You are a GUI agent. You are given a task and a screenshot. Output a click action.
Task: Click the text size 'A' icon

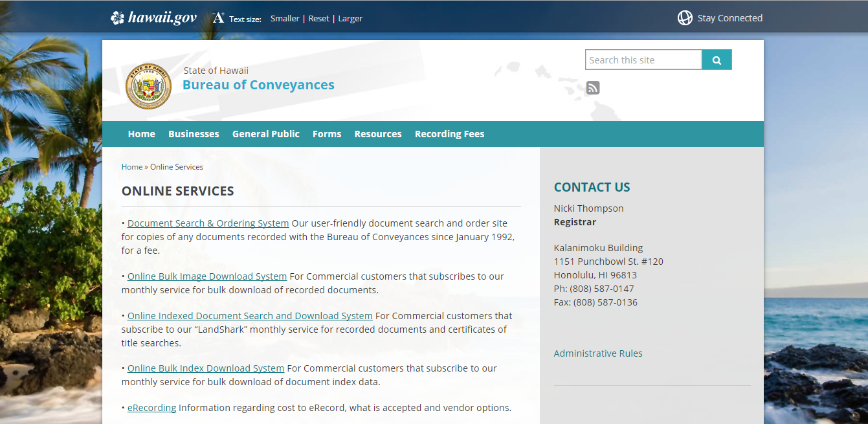point(217,17)
